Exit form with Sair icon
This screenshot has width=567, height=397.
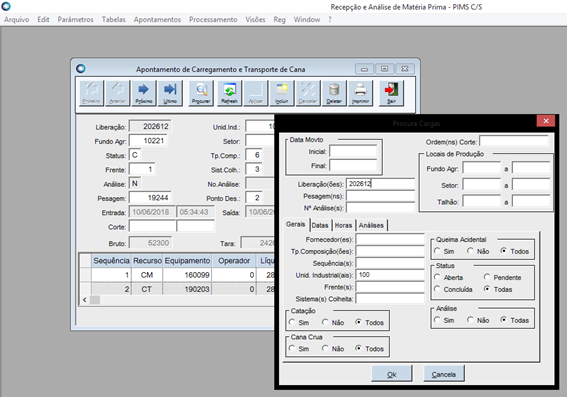click(x=391, y=93)
